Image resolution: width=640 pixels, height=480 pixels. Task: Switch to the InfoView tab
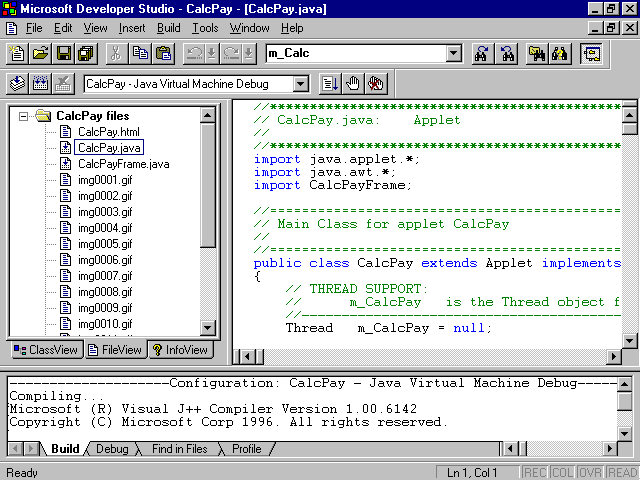click(180, 350)
